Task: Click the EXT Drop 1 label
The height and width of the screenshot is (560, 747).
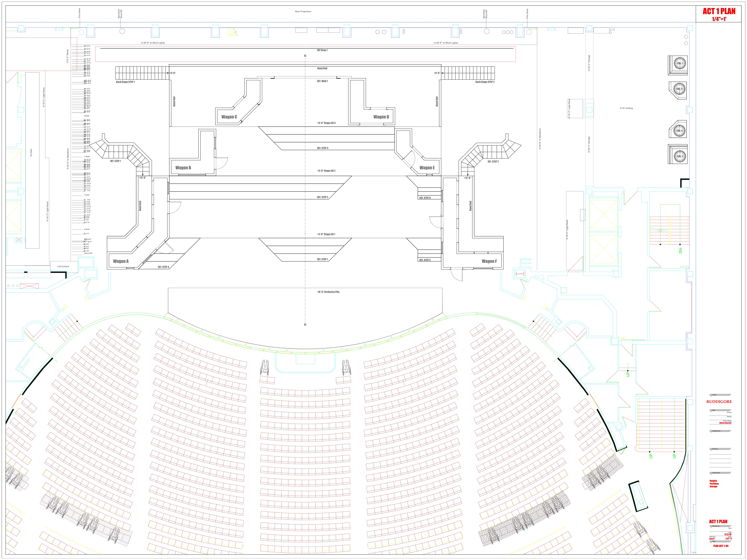Action: pos(322,50)
